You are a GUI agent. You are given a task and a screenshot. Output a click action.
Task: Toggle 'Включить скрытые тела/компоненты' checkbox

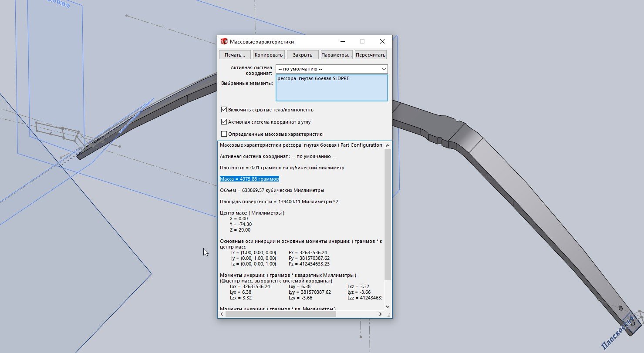[x=224, y=110]
